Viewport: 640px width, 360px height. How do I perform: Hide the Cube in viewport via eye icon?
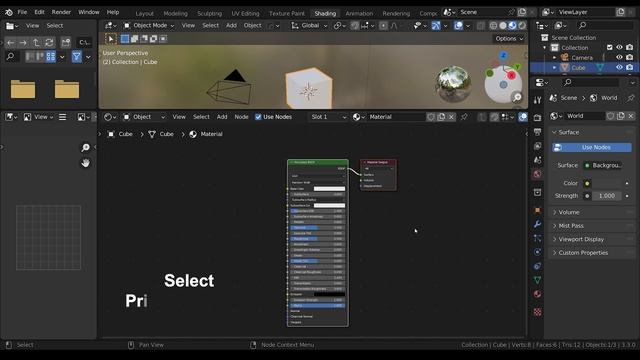click(619, 67)
